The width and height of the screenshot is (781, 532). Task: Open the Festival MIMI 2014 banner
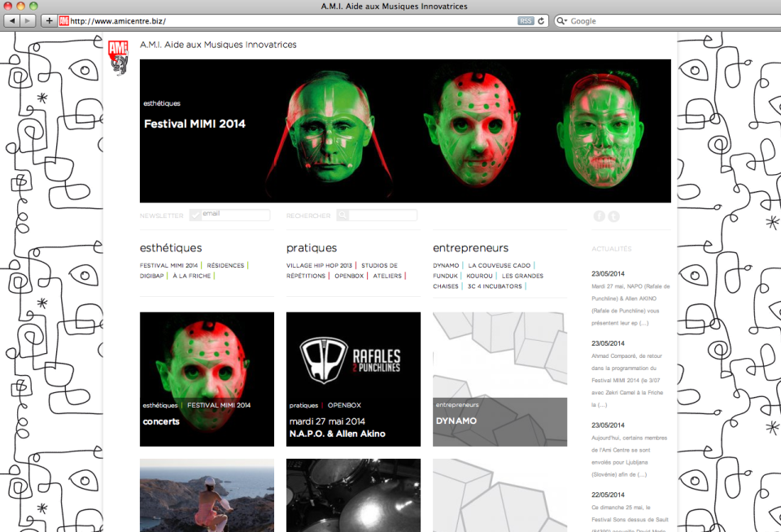coord(405,131)
